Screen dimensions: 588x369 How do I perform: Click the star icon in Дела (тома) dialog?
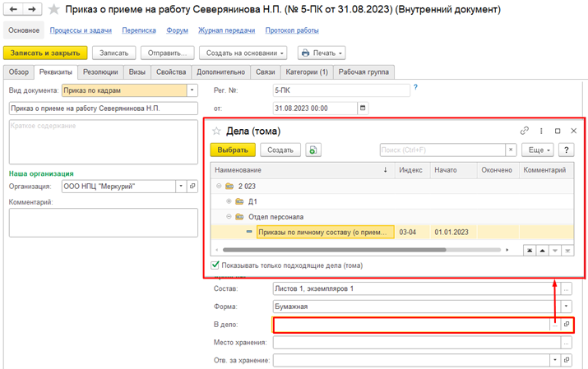pyautogui.click(x=216, y=131)
